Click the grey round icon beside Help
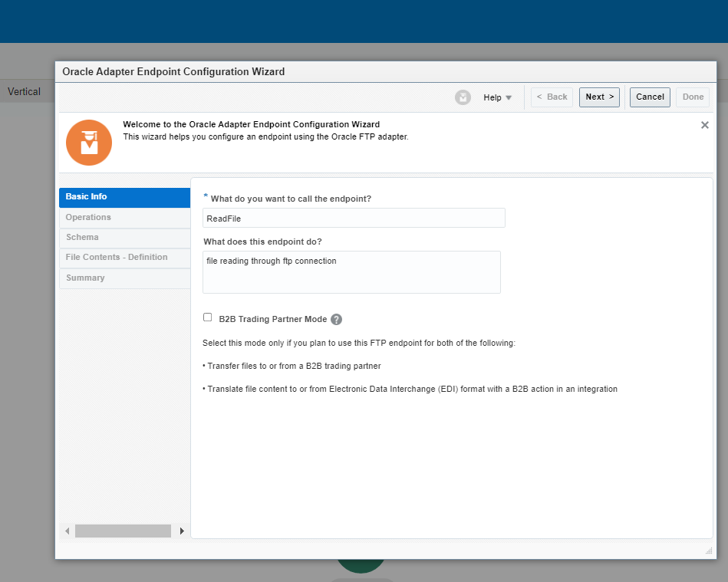728x582 pixels. 463,97
